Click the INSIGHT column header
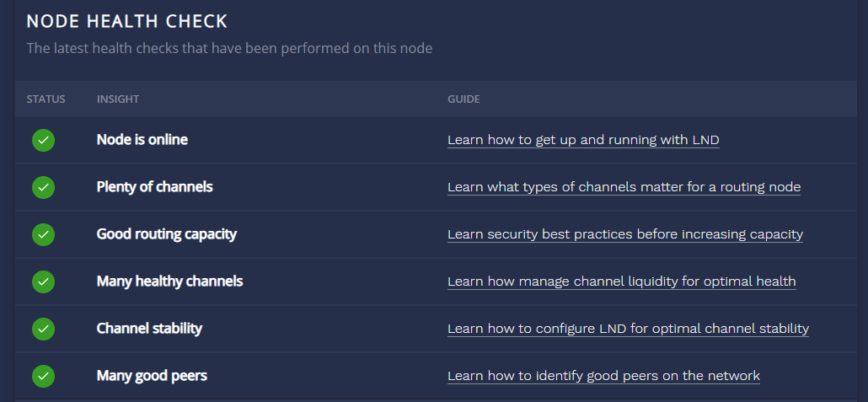This screenshot has height=402, width=868. coord(118,99)
